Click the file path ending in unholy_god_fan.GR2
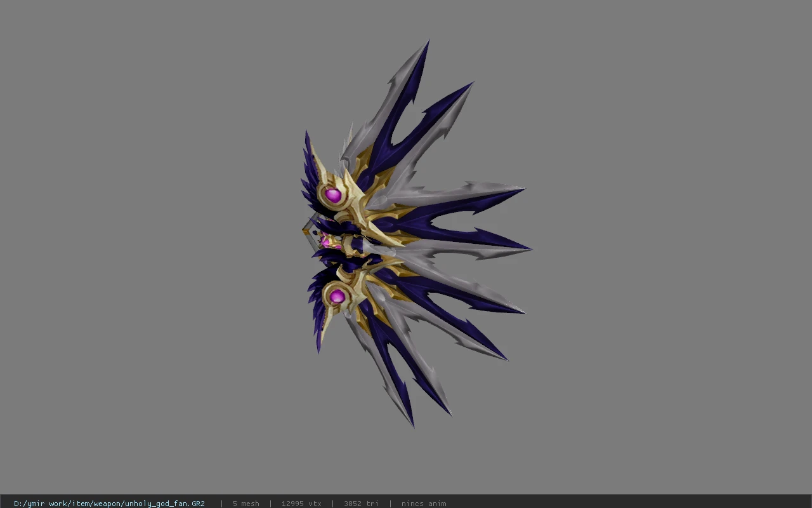 (109, 504)
